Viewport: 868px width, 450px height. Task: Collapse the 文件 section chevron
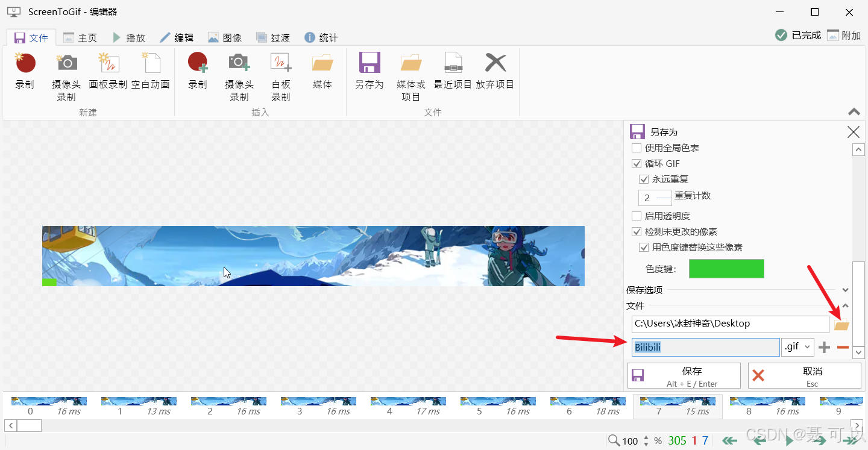[845, 306]
